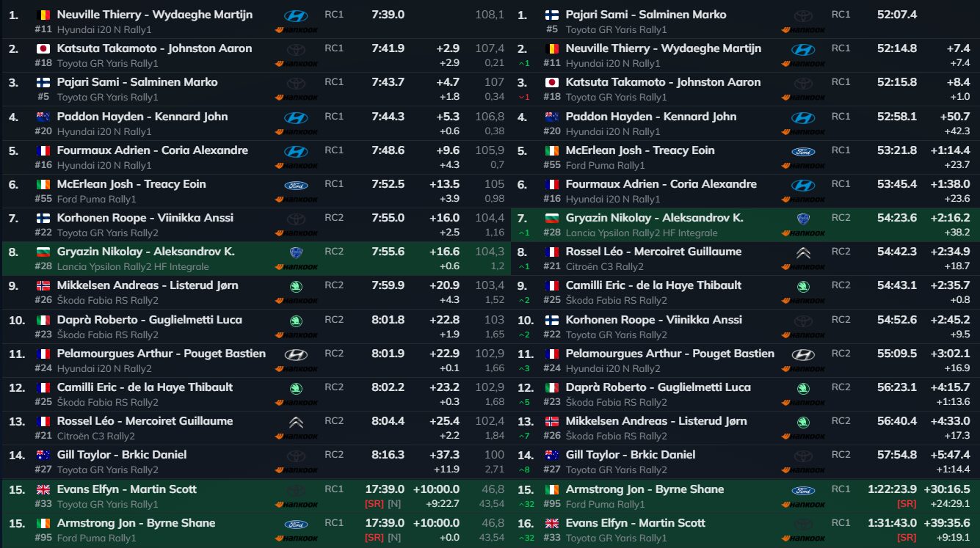Open the Daprà - Guglielmetti entry with time 8:01.8

click(x=149, y=320)
